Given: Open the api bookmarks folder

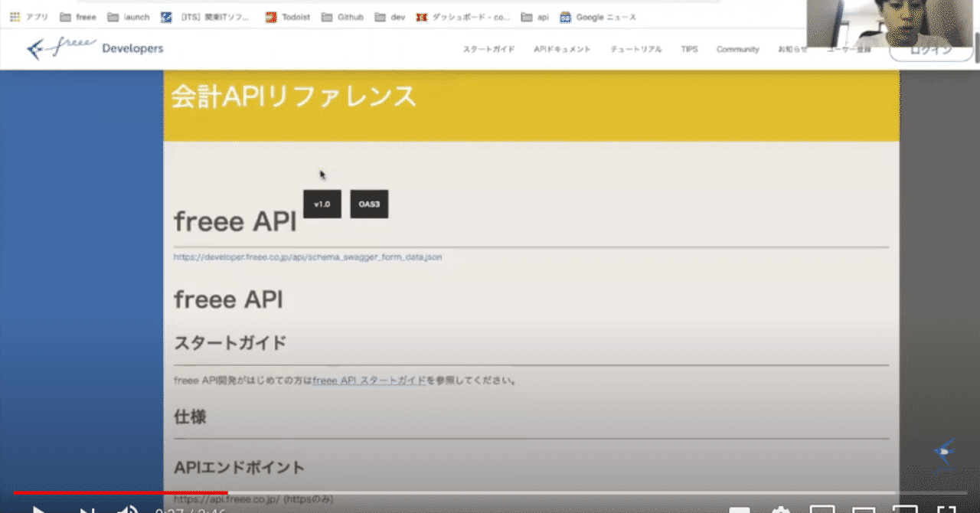Looking at the screenshot, I should (x=534, y=17).
